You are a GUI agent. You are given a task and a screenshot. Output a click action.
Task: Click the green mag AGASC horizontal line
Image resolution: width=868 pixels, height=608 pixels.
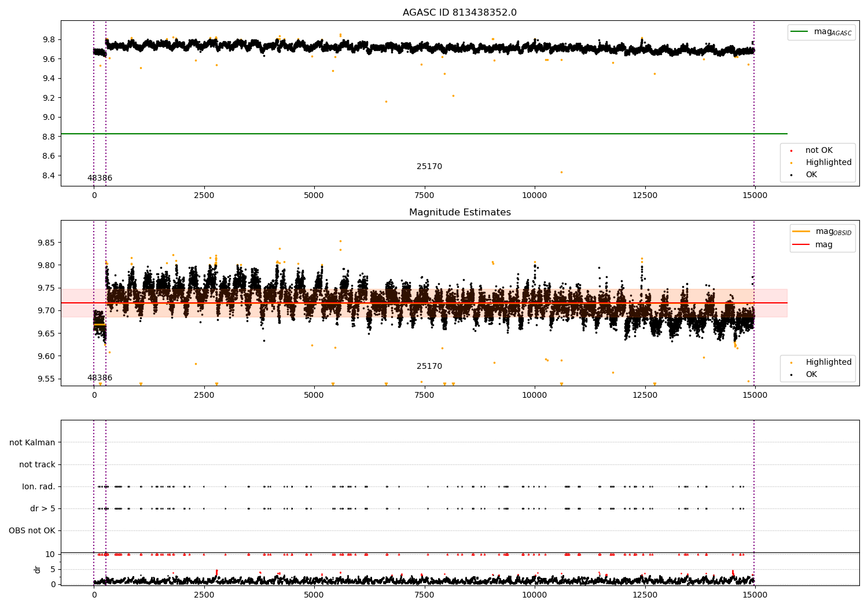point(424,134)
